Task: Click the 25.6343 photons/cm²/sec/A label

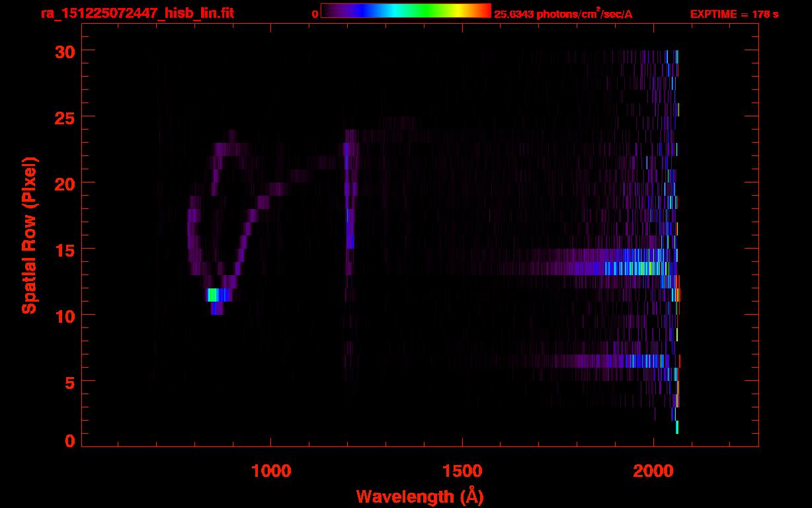Action: click(563, 14)
